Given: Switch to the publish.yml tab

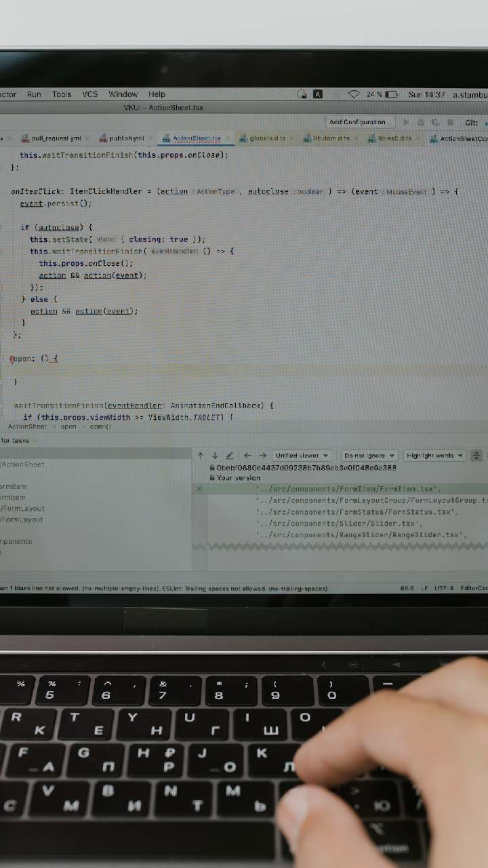Looking at the screenshot, I should coord(126,138).
